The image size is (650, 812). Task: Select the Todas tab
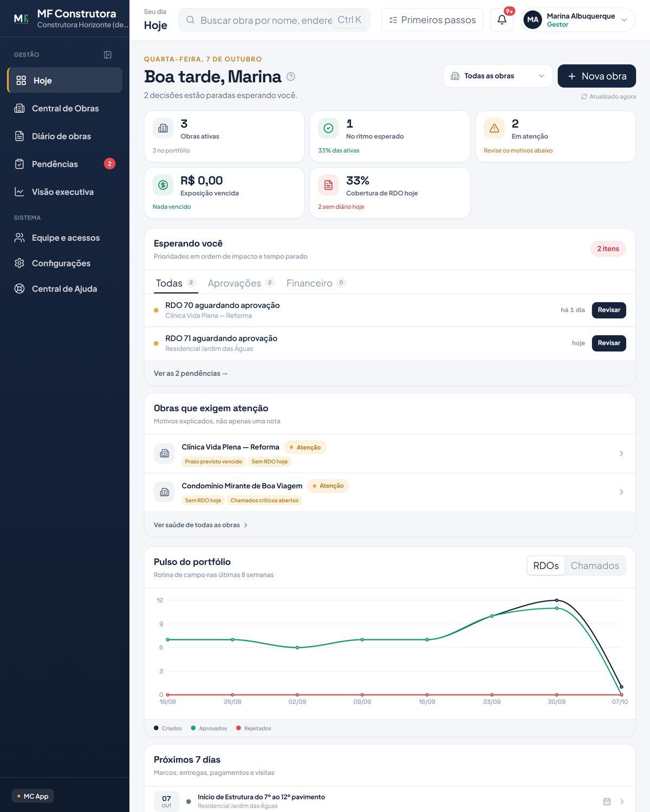click(175, 283)
